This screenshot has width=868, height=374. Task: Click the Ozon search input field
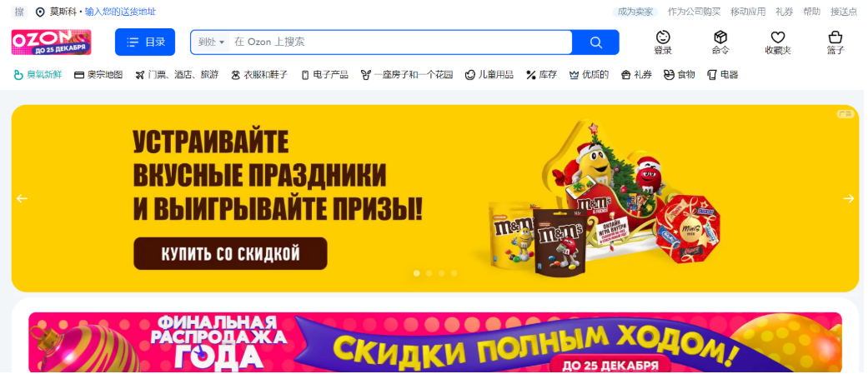(401, 42)
